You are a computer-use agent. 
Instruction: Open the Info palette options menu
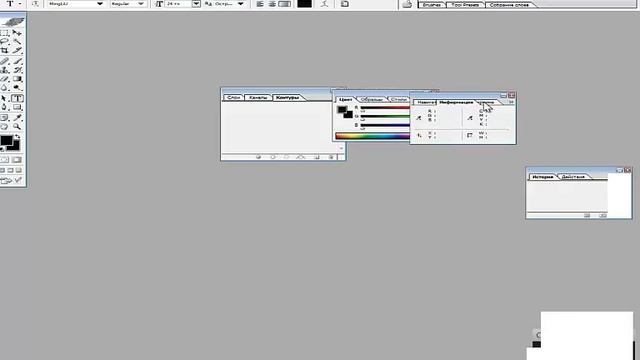pos(511,102)
